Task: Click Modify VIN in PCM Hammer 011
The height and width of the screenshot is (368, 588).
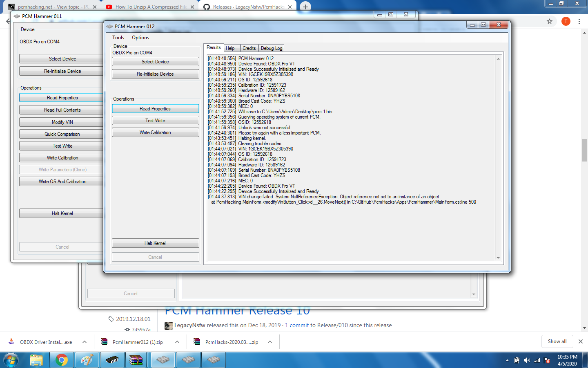Action: (x=61, y=122)
